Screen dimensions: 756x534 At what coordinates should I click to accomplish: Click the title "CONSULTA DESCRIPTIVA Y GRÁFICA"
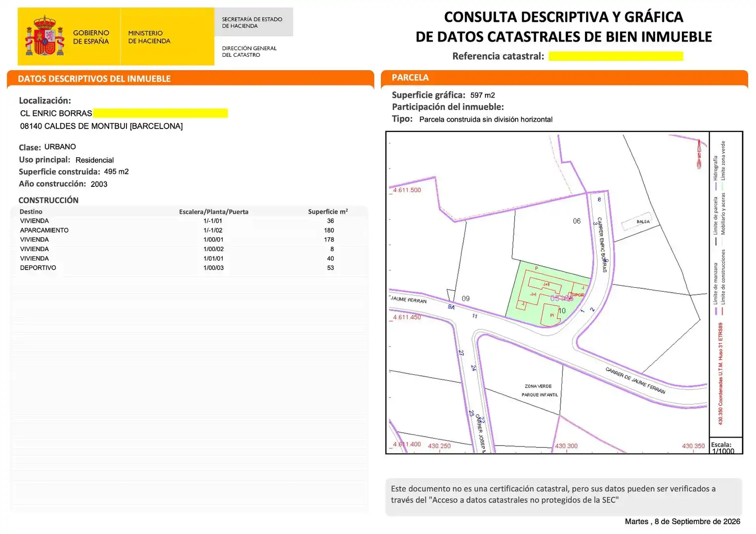pos(564,17)
